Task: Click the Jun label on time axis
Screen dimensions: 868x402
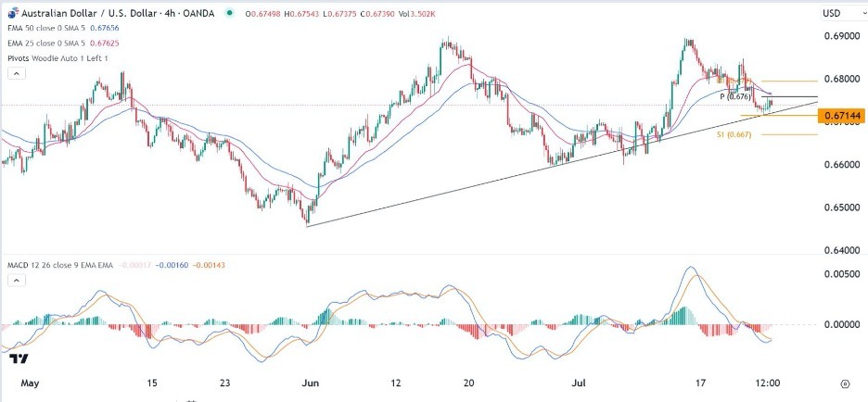Action: (x=310, y=382)
